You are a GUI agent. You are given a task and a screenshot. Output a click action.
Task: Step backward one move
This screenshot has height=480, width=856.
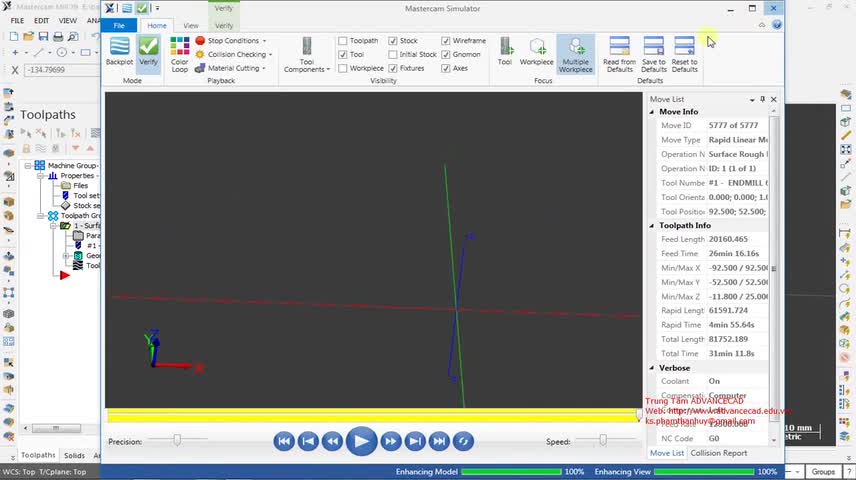(332, 441)
